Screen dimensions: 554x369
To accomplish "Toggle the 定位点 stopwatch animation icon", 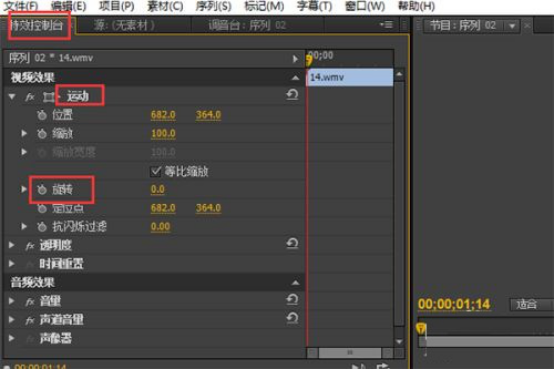I will pyautogui.click(x=42, y=209).
